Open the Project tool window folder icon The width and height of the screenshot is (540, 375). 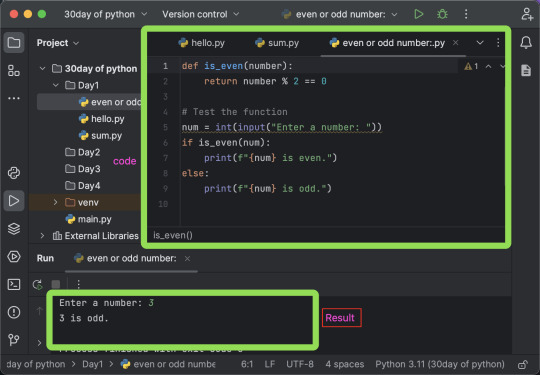tap(14, 43)
